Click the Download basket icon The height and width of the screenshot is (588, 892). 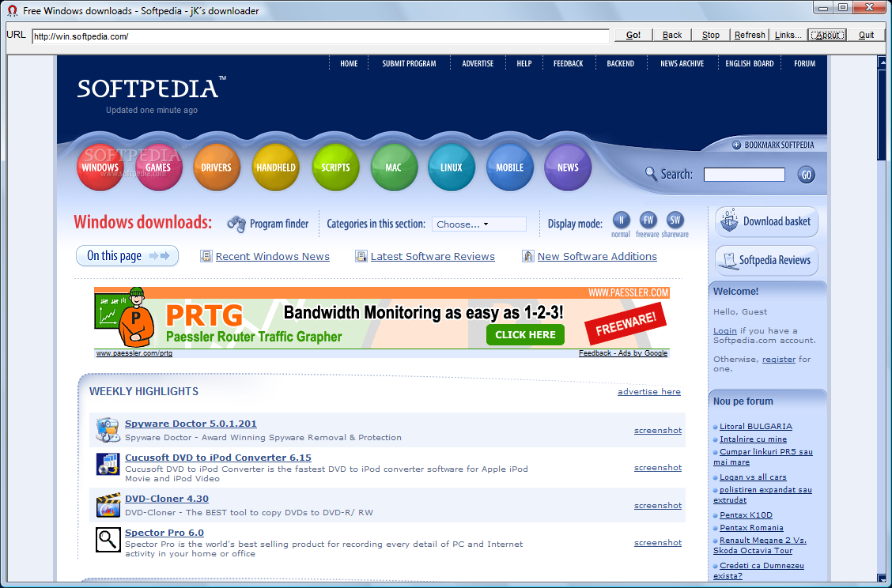[x=729, y=221]
